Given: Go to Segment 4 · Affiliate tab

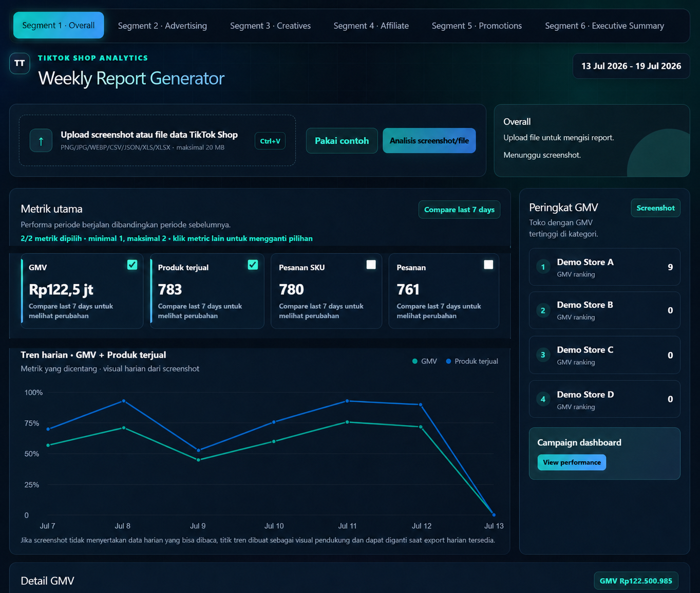Looking at the screenshot, I should coord(371,26).
